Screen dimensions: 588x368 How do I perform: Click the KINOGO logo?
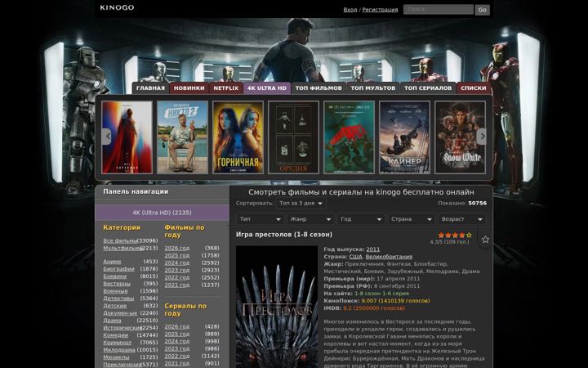point(117,7)
